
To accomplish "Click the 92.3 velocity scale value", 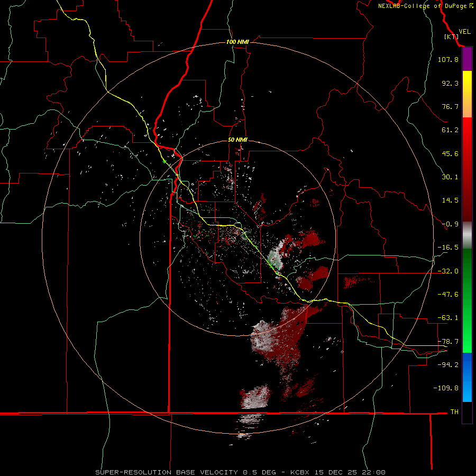I will [x=450, y=83].
